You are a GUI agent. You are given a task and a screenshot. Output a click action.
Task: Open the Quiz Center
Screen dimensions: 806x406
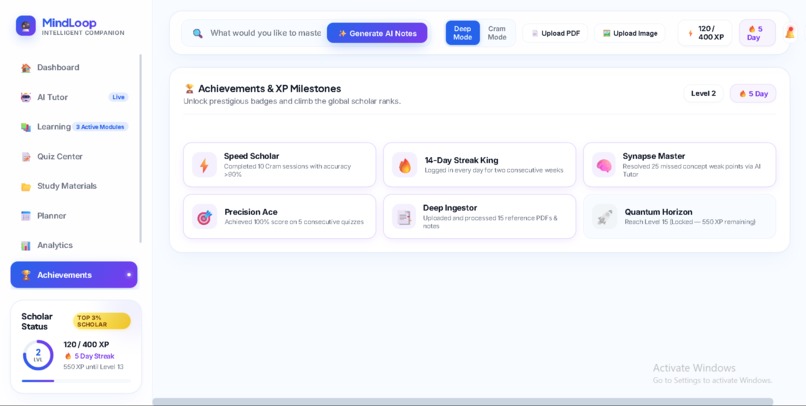click(74, 157)
